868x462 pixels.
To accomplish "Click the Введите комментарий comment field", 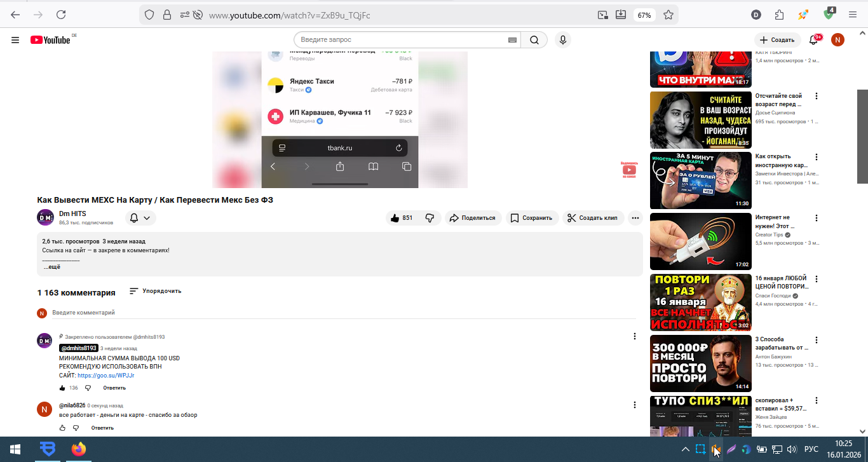I will [x=344, y=313].
